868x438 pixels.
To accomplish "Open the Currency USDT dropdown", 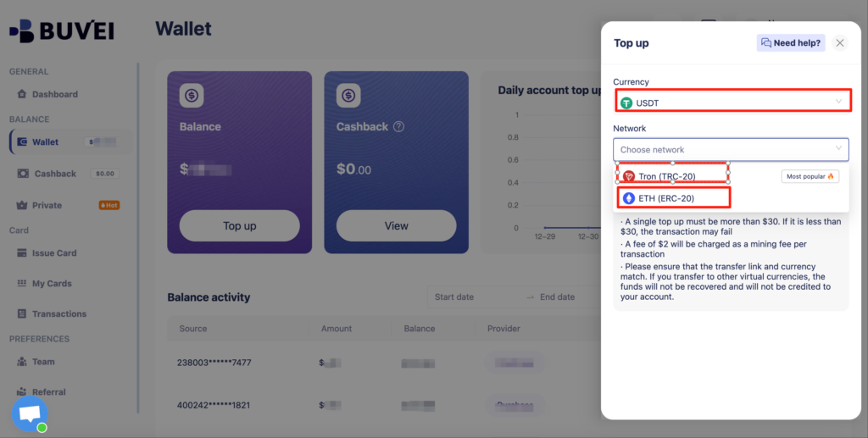I will tap(732, 103).
